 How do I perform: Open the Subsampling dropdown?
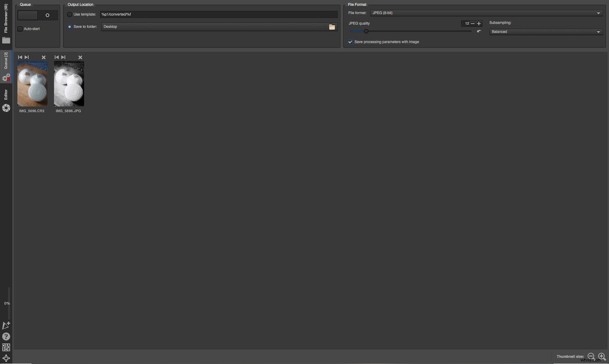(546, 32)
